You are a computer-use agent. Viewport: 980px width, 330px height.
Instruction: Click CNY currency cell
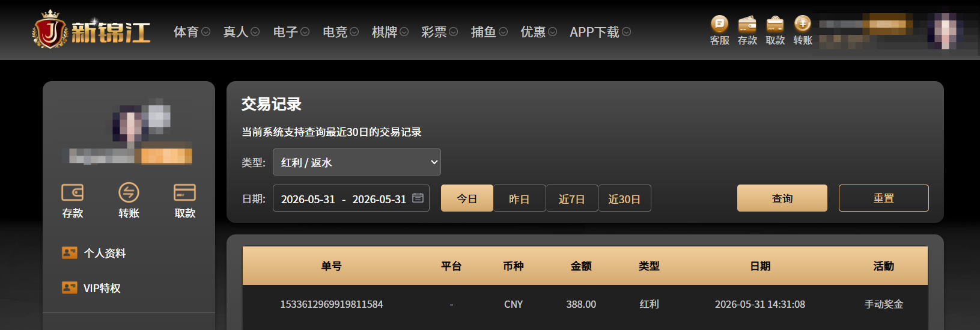pos(513,304)
